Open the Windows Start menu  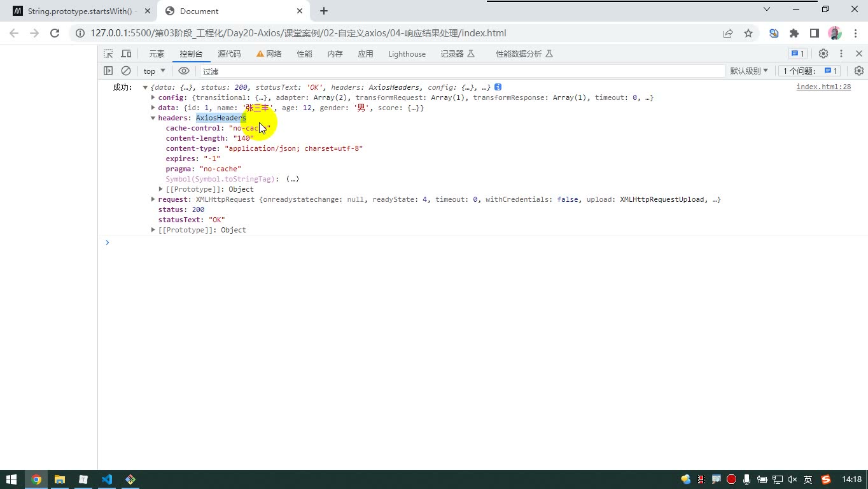(x=11, y=479)
